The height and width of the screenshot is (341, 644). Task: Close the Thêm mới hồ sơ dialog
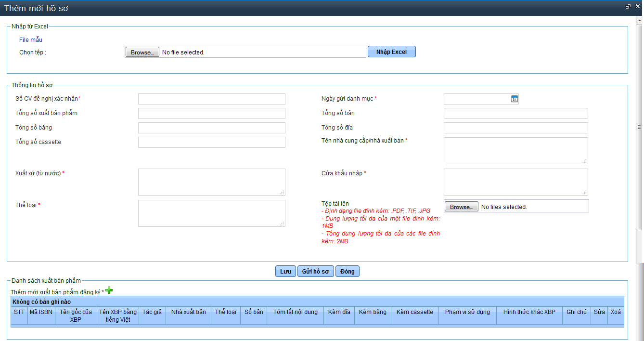tap(637, 6)
